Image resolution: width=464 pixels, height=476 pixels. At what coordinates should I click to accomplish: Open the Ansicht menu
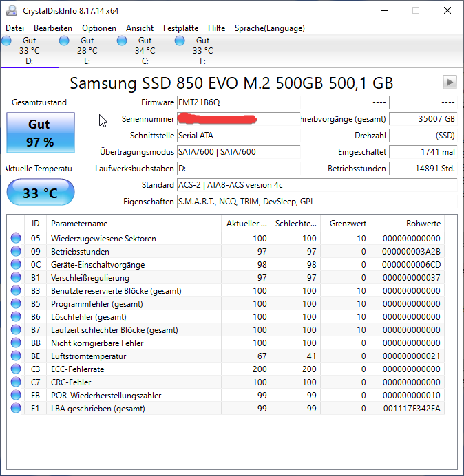tap(140, 28)
